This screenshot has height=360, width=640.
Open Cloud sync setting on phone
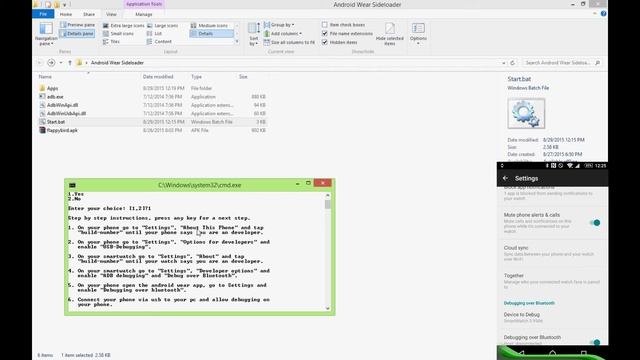click(x=552, y=253)
